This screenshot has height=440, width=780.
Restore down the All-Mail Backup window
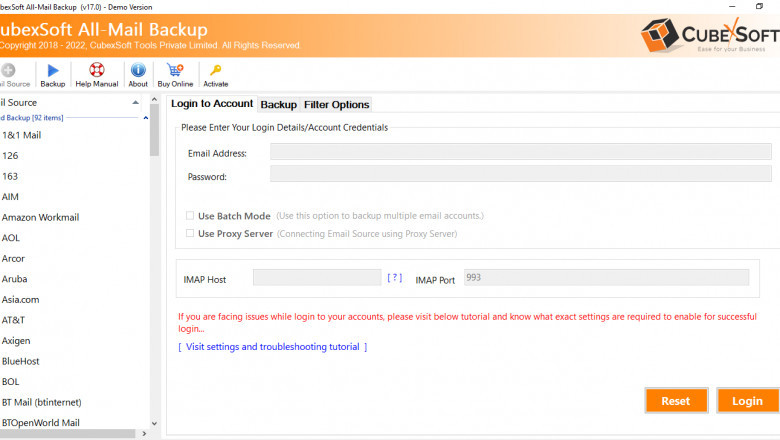click(759, 6)
